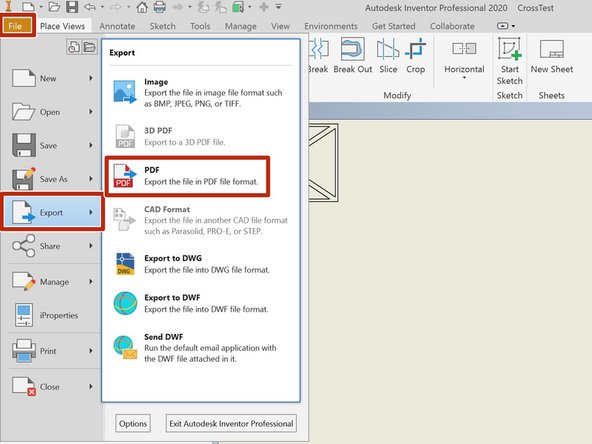The height and width of the screenshot is (444, 592).
Task: Switch to the Get Started tab
Action: point(393,26)
